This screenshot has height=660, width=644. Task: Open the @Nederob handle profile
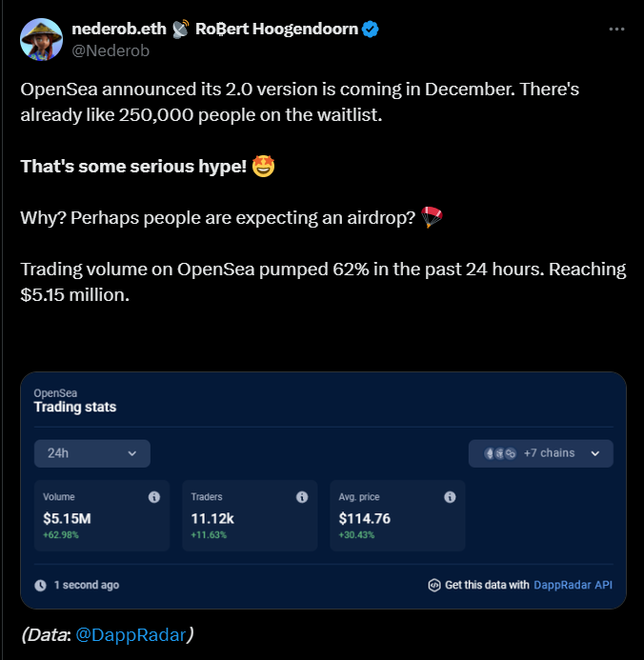coord(111,50)
